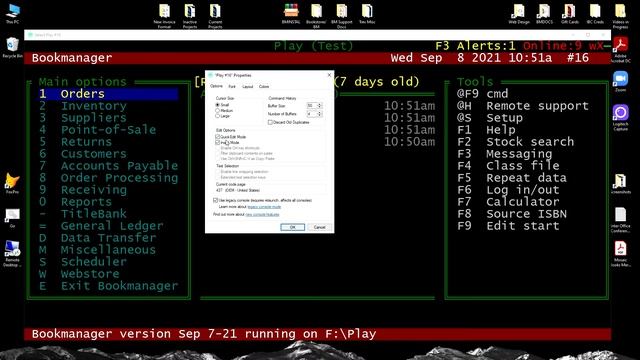Screen dimensions: 640x360
Task: Click Cancel in Properties dialog
Action: click(x=320, y=227)
